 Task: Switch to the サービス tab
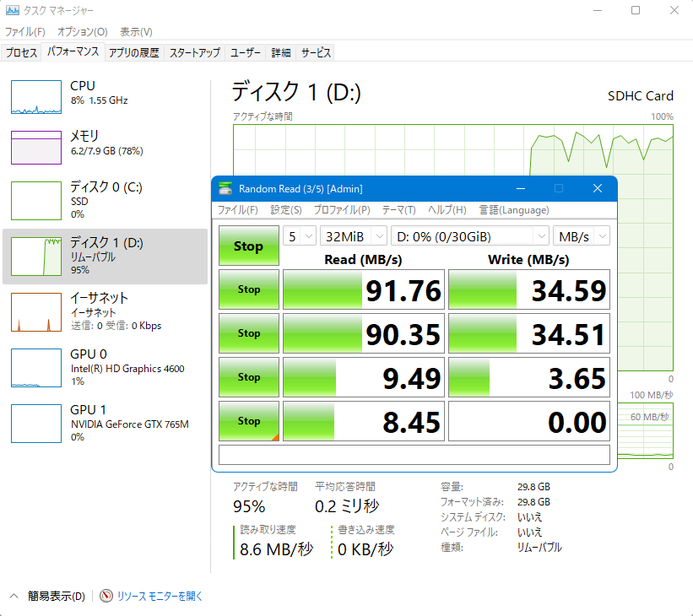pos(316,52)
